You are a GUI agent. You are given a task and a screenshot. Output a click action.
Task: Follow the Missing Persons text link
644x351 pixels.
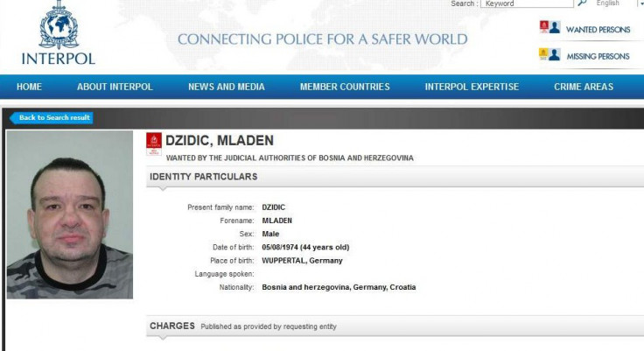click(x=598, y=56)
